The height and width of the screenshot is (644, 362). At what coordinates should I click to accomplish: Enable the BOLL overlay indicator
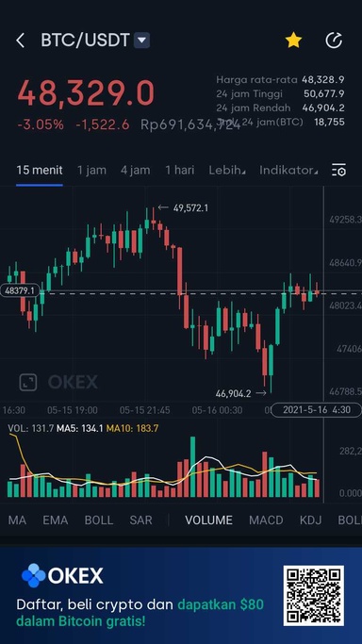pyautogui.click(x=98, y=520)
